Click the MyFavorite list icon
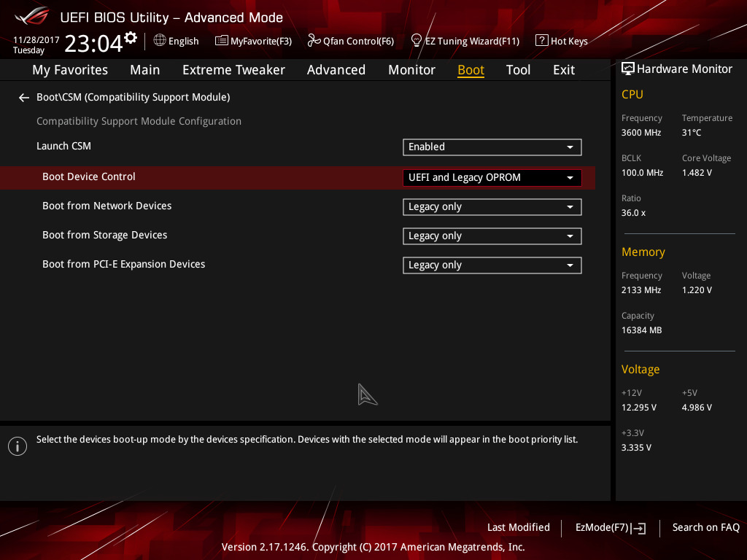Viewport: 747px width, 560px height. tap(222, 41)
